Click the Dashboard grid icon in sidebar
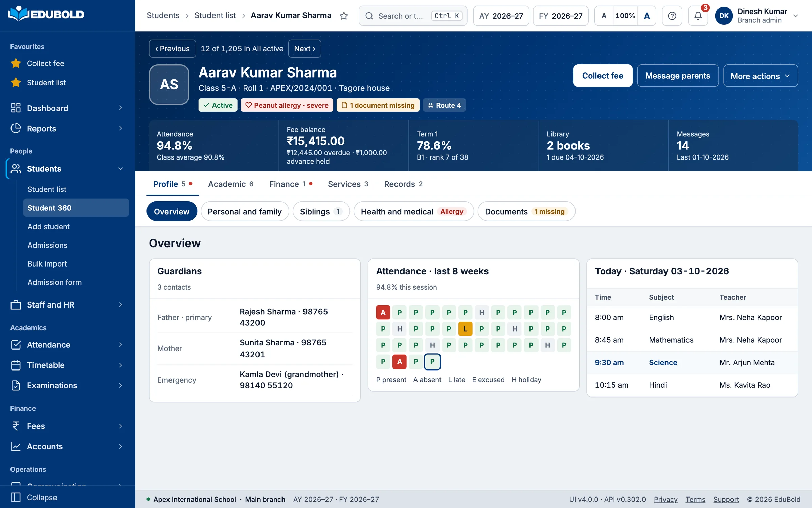 click(16, 108)
